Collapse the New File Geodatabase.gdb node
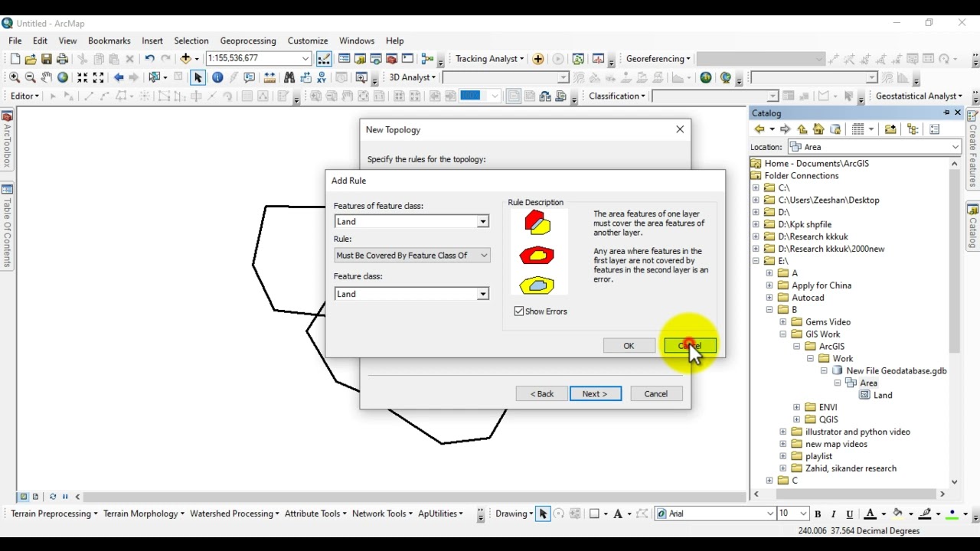The height and width of the screenshot is (551, 980). point(825,371)
